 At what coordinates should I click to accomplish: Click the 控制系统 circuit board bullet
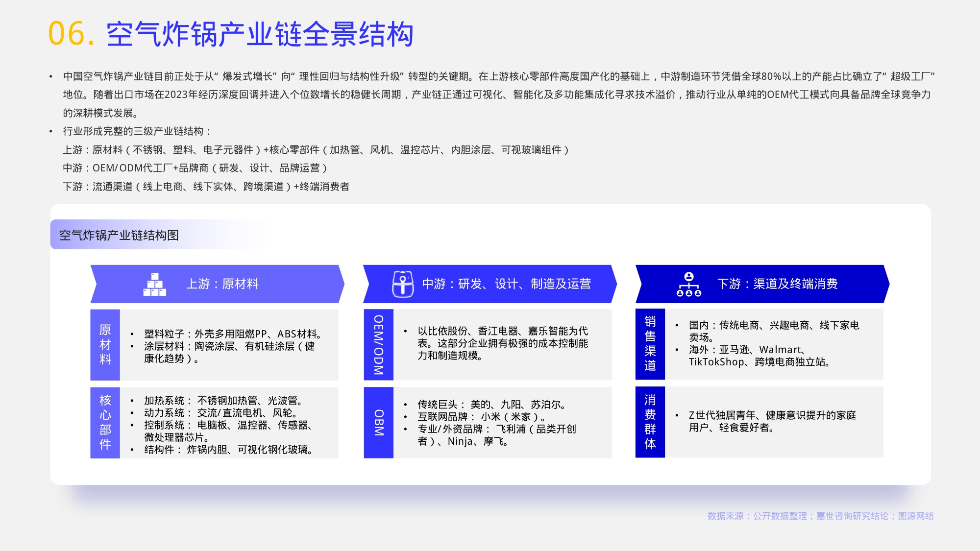pyautogui.click(x=228, y=431)
